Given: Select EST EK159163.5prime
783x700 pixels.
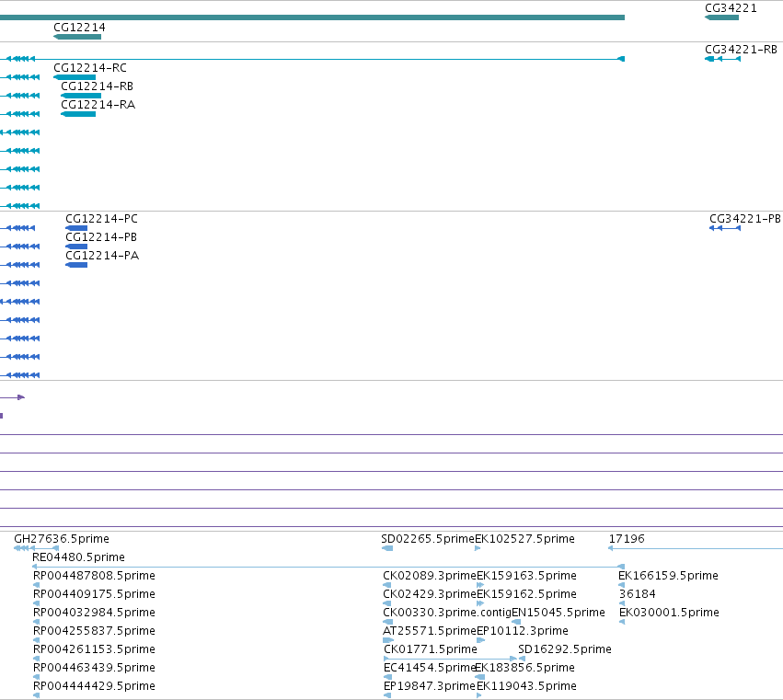Looking at the screenshot, I should (480, 585).
